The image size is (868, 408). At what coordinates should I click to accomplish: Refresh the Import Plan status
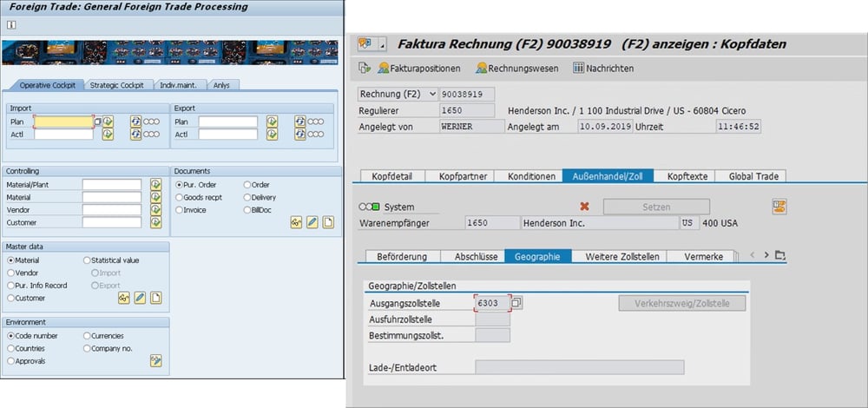(x=136, y=122)
